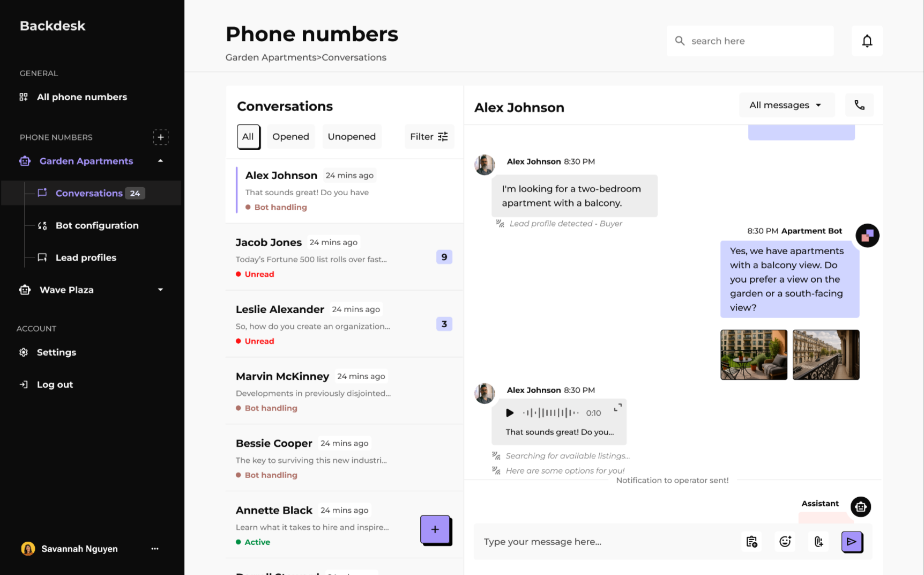Screen dimensions: 924x575
Task: Open Bessie Cooper's conversation
Action: click(345, 459)
